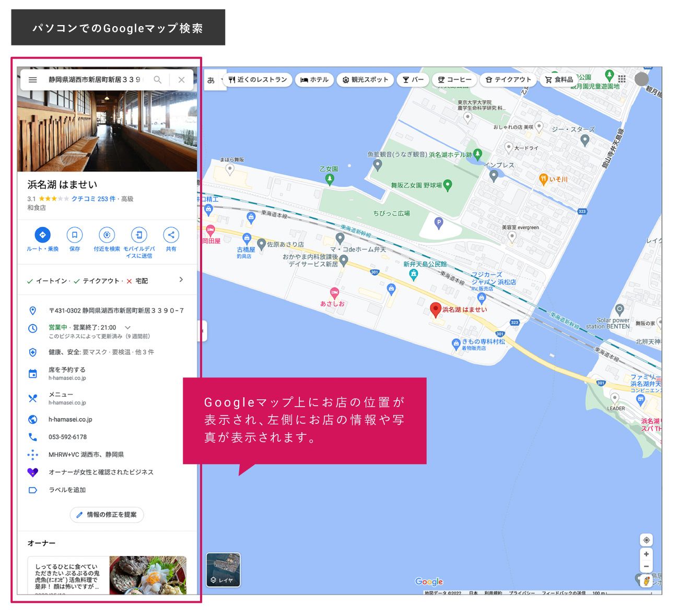Expand the イートイン service options arrow

181,280
